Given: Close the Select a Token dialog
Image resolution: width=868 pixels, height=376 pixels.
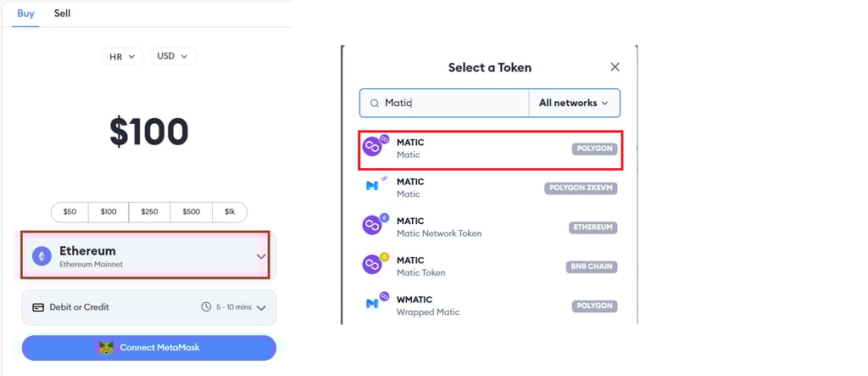Looking at the screenshot, I should [x=615, y=67].
